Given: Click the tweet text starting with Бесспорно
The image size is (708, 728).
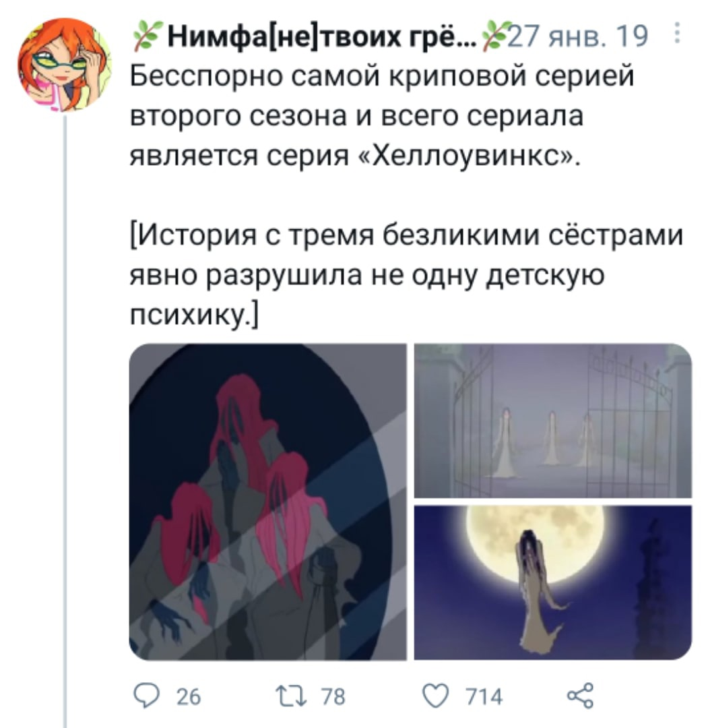Looking at the screenshot, I should (x=381, y=115).
